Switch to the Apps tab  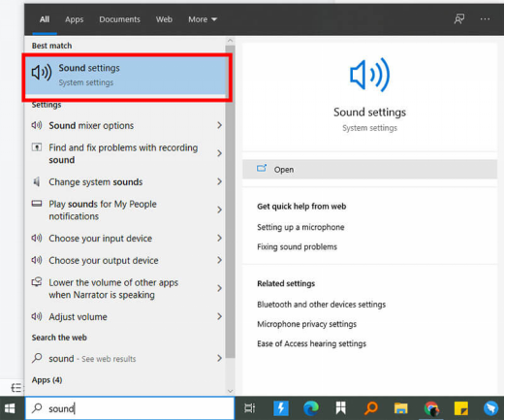pyautogui.click(x=74, y=19)
